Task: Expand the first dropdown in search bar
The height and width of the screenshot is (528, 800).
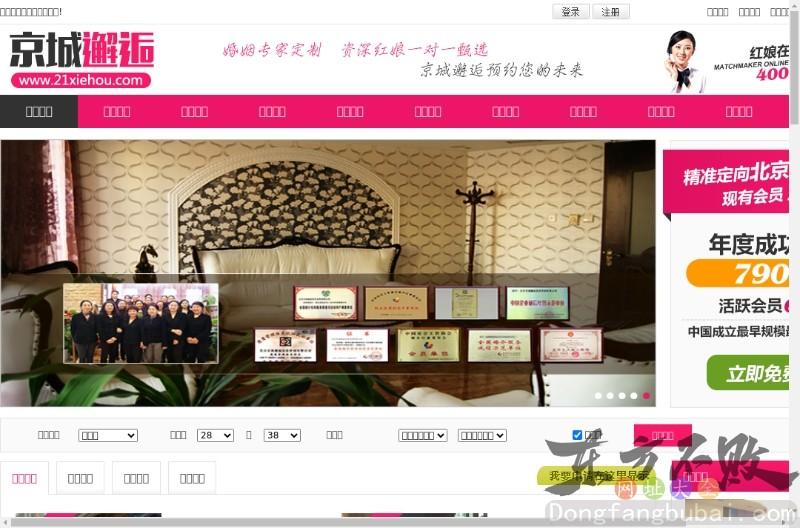Action: [x=108, y=436]
